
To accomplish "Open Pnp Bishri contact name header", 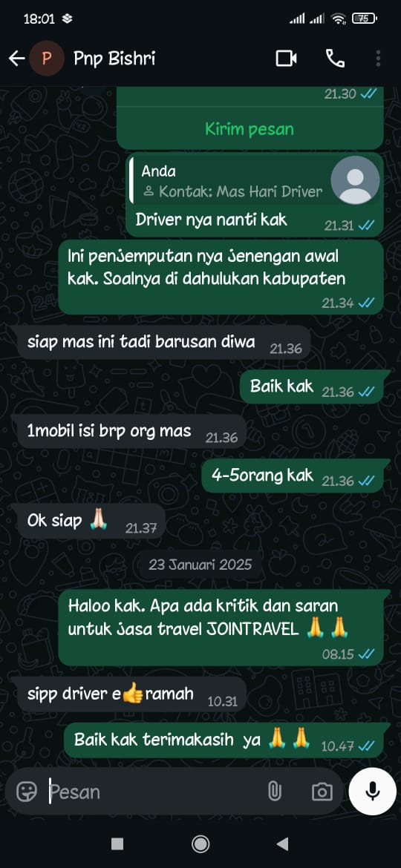I will click(x=114, y=58).
